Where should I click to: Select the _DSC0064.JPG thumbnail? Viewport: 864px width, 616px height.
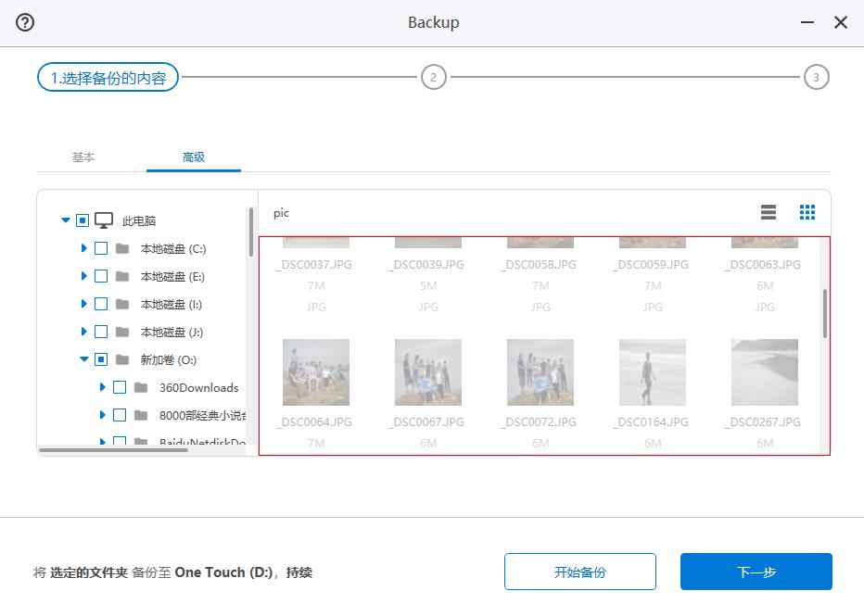pos(316,371)
